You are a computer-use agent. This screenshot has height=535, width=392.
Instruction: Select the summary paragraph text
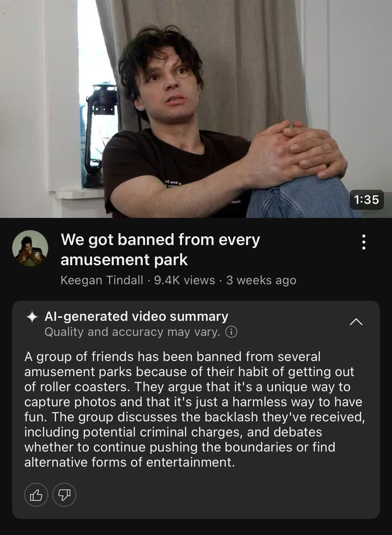click(x=194, y=409)
